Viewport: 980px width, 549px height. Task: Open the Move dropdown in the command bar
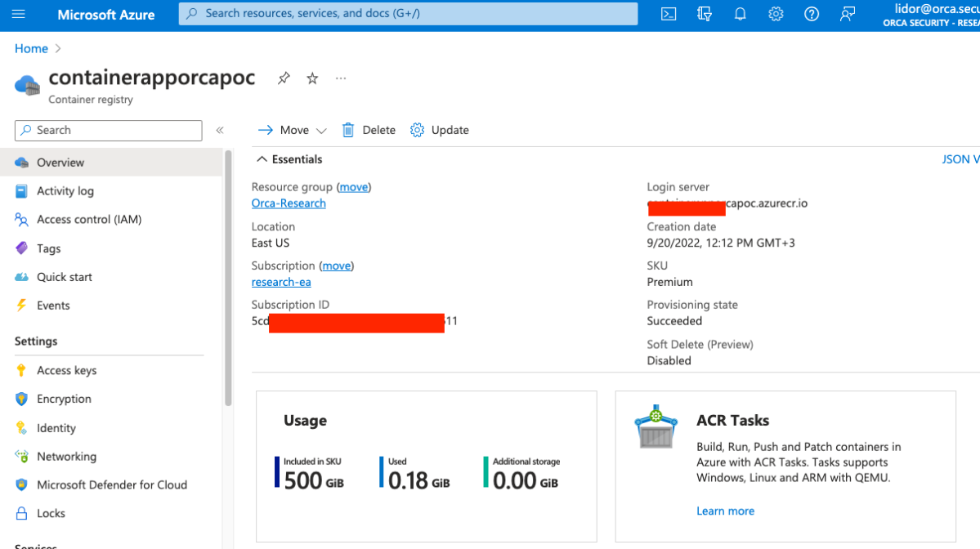(x=293, y=130)
